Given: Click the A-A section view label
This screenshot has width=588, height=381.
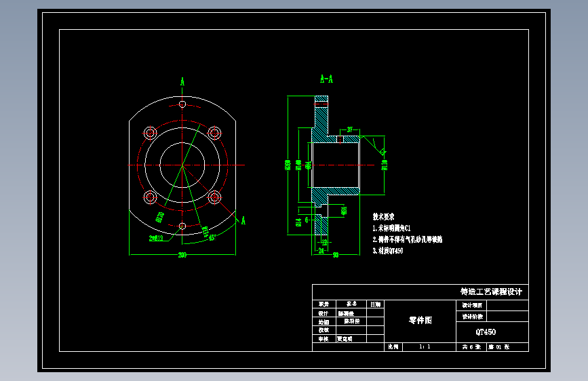Looking at the screenshot, I should click(326, 79).
